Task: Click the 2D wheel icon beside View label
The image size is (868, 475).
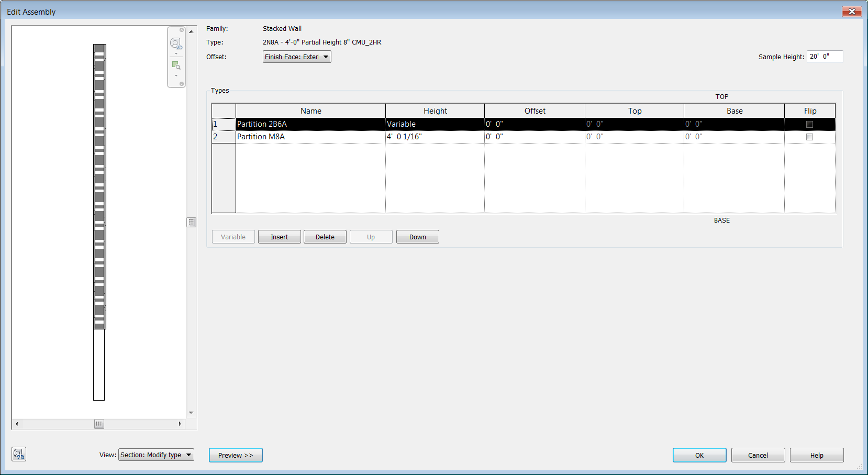Action: 19,454
